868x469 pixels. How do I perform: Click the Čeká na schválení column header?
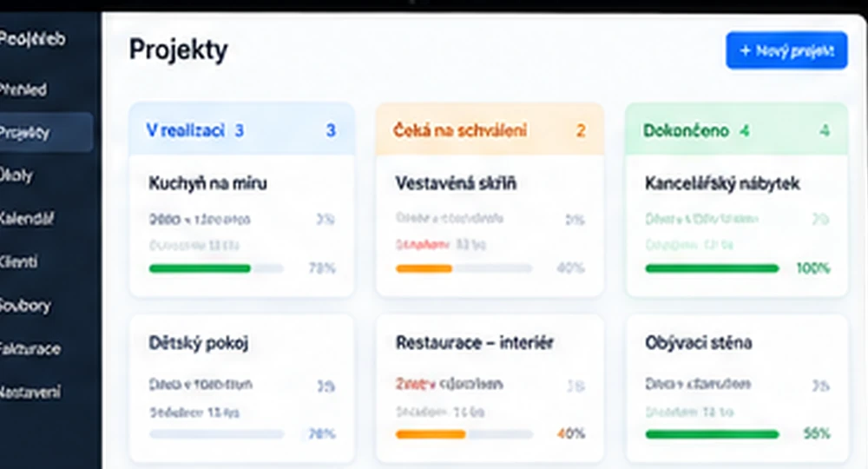(490, 129)
